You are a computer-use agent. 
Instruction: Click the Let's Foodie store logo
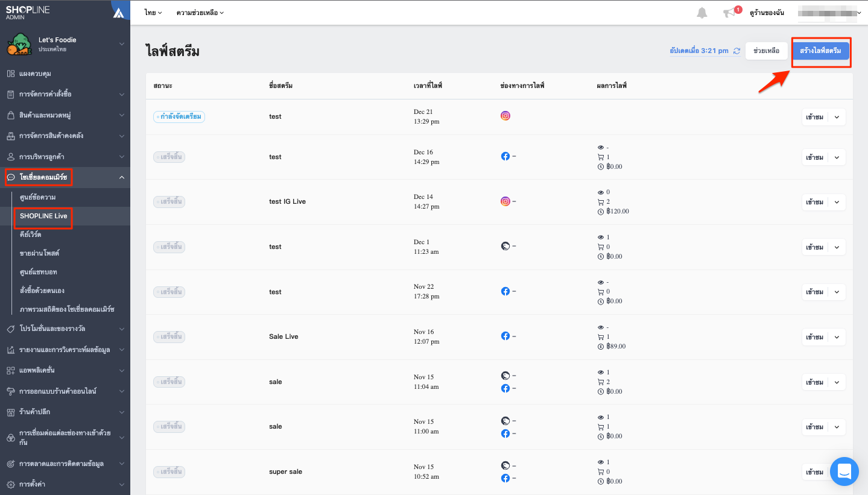tap(19, 44)
